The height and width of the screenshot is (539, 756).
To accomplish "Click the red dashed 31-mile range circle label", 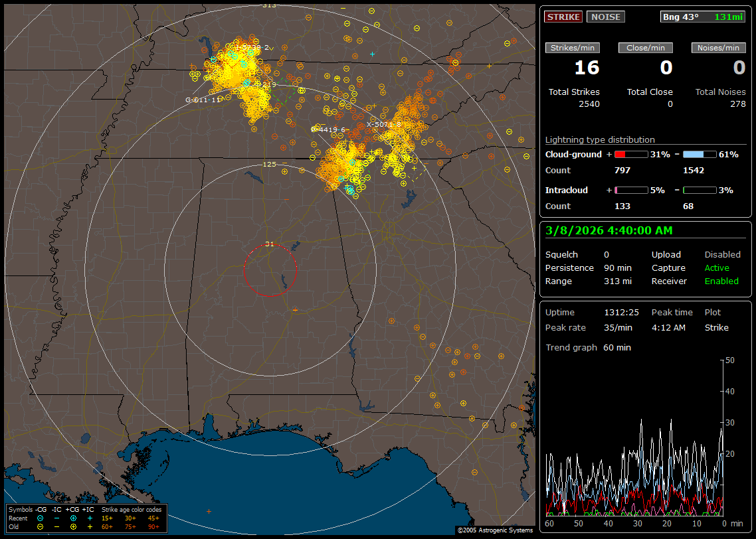I will coord(269,244).
